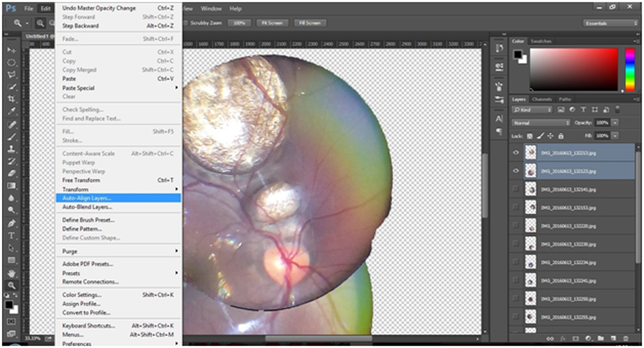Screen dimensions: 644x348
Task: Select the Quick Selection tool
Action: (11, 87)
